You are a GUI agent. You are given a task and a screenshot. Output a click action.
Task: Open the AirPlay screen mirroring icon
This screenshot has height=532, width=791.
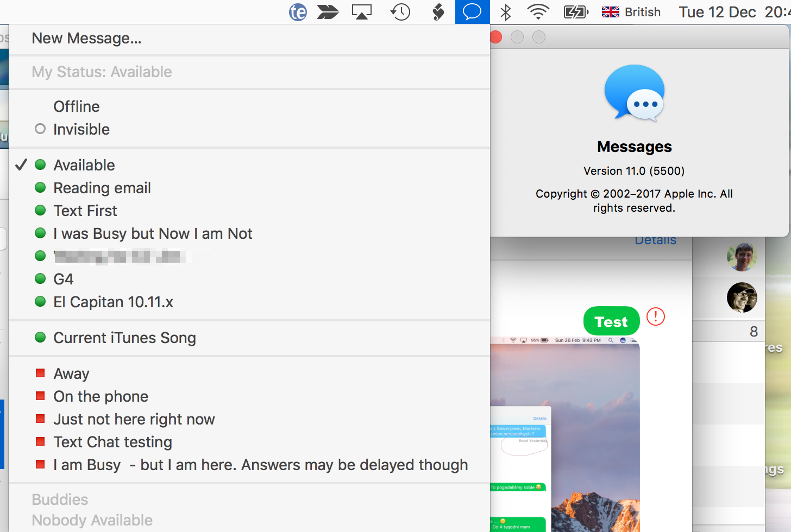[x=361, y=11]
